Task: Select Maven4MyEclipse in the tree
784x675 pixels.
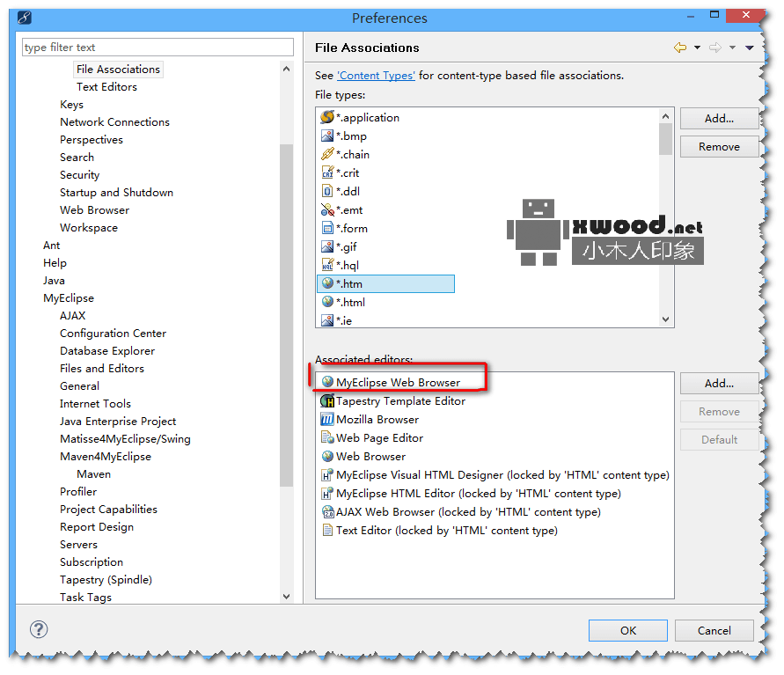Action: coord(106,457)
